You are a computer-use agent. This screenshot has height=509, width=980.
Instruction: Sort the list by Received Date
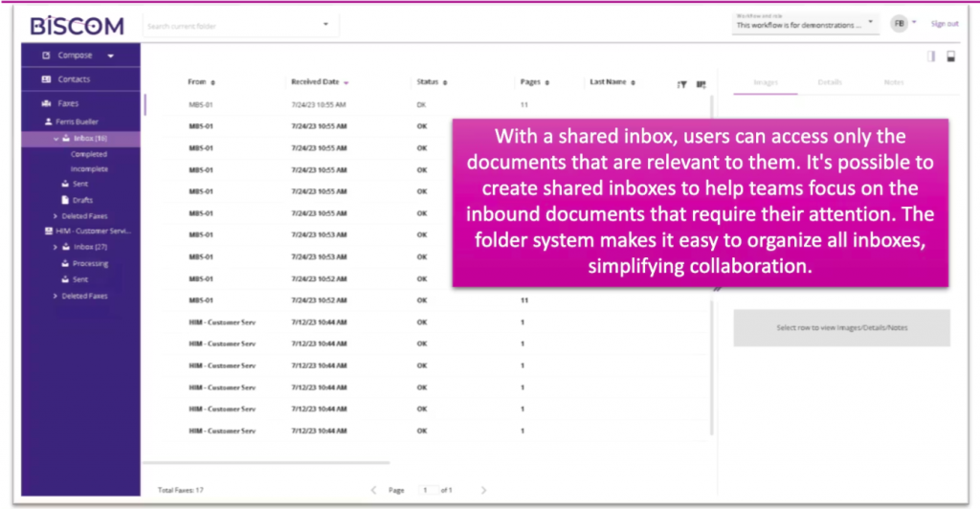click(320, 82)
